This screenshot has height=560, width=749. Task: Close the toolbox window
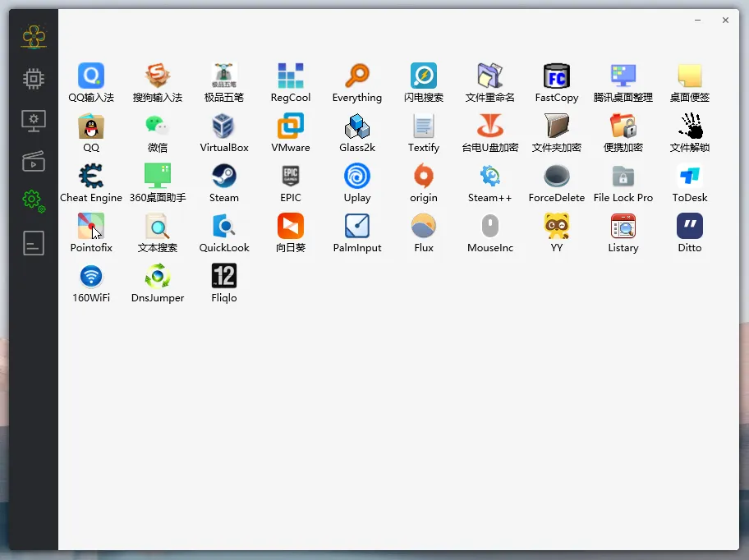click(x=726, y=20)
